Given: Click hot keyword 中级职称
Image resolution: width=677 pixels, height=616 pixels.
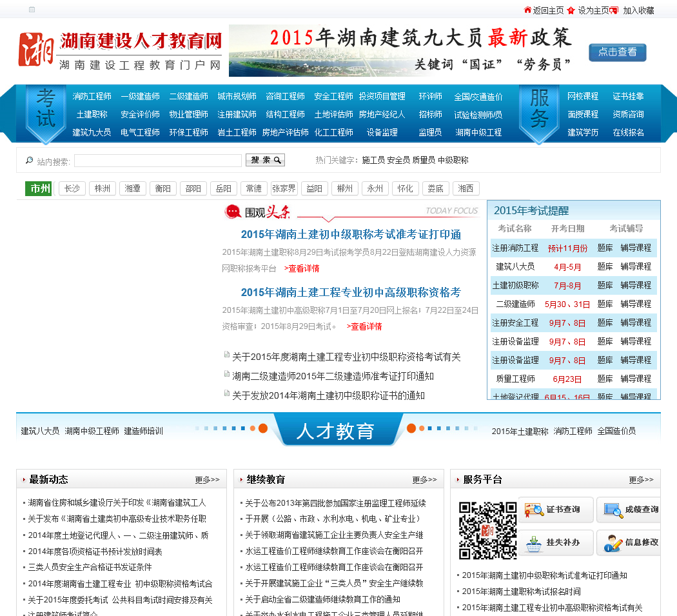Looking at the screenshot, I should (x=453, y=160).
